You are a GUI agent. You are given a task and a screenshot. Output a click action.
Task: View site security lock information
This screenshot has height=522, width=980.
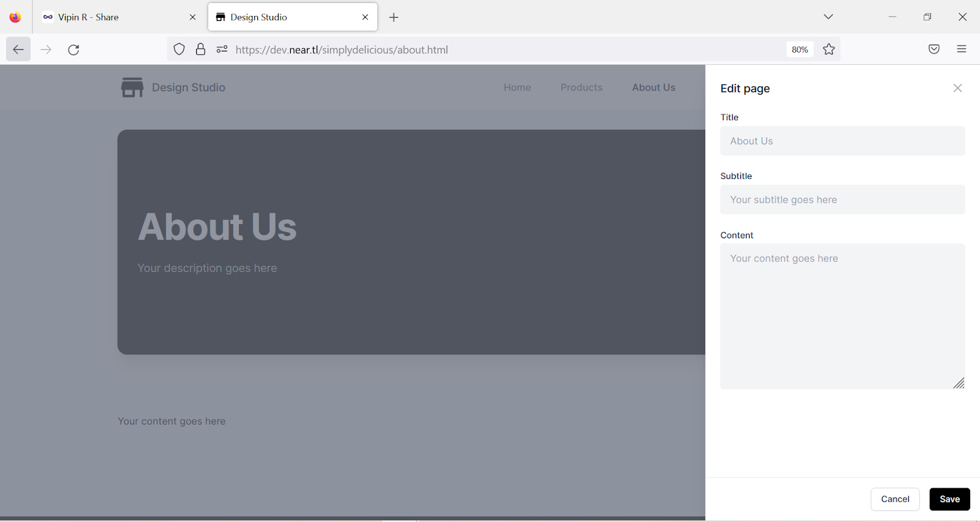click(200, 50)
